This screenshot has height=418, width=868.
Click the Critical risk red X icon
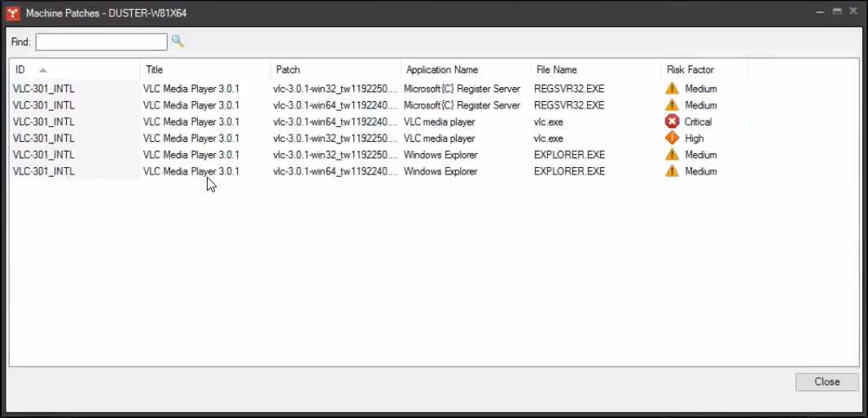(x=672, y=122)
